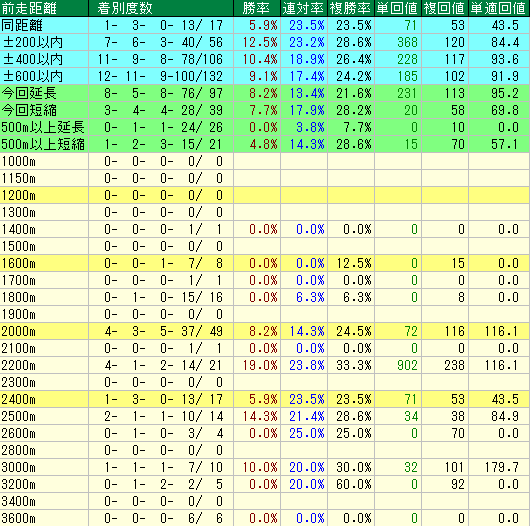This screenshot has width=530, height=526.
Task: Click the 単回値 column header
Action: (x=398, y=8)
